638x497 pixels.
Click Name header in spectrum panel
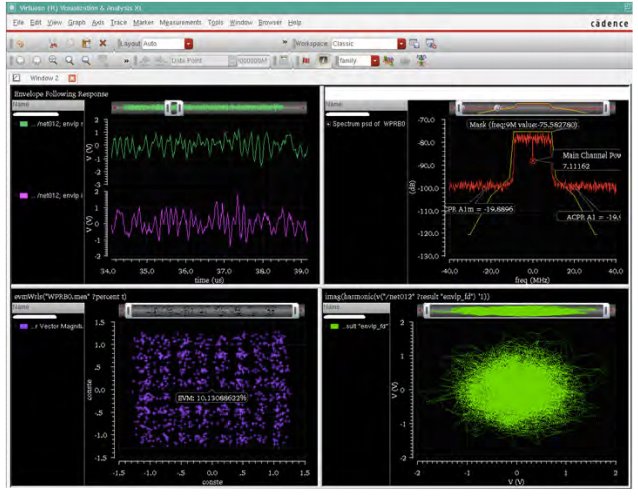tap(365, 105)
